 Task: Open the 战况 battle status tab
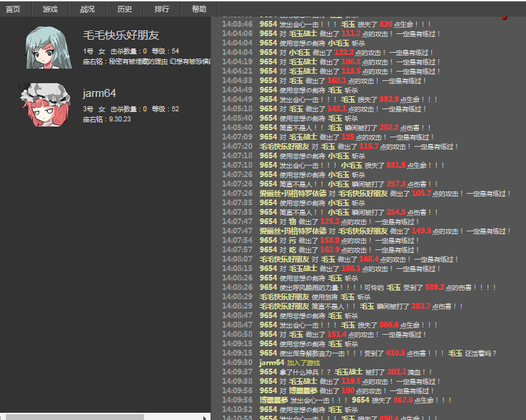click(88, 9)
